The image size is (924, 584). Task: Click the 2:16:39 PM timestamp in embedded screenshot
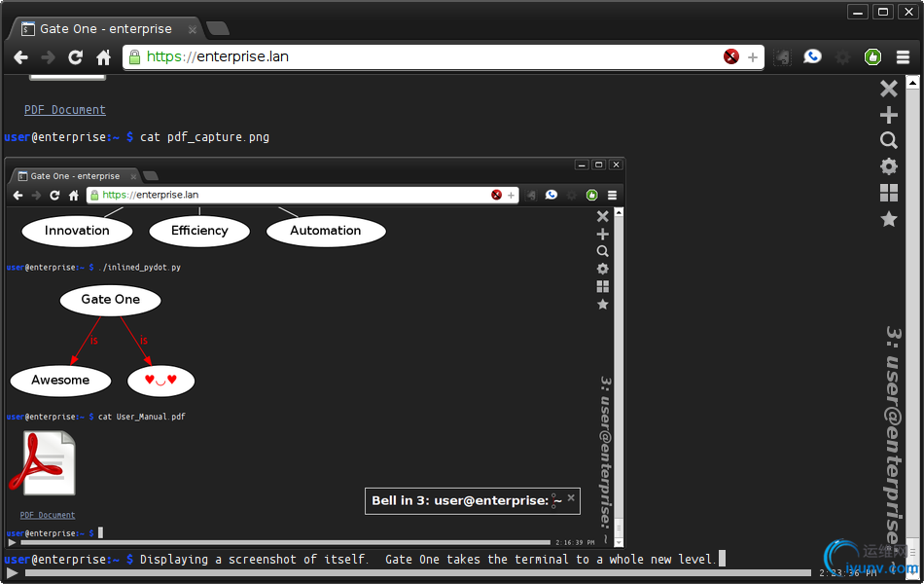pos(575,543)
